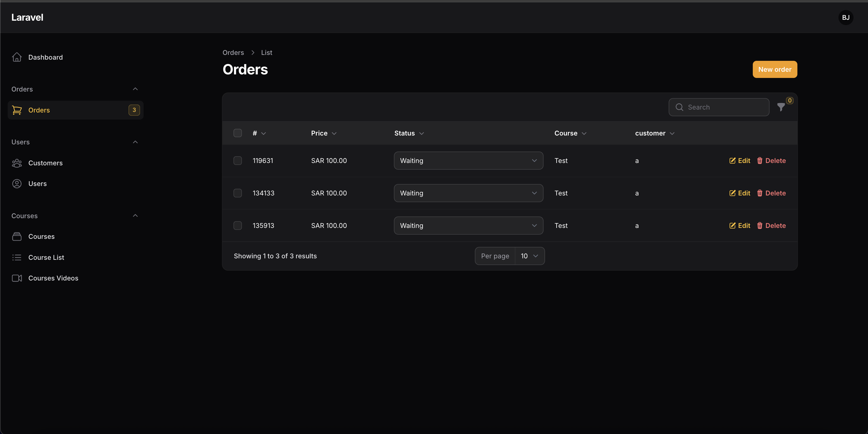Toggle the select-all header checkbox
This screenshot has width=868, height=434.
coord(238,133)
